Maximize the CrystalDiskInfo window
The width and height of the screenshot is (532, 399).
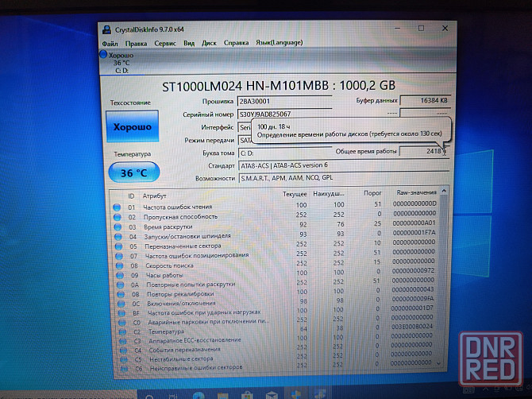421,28
